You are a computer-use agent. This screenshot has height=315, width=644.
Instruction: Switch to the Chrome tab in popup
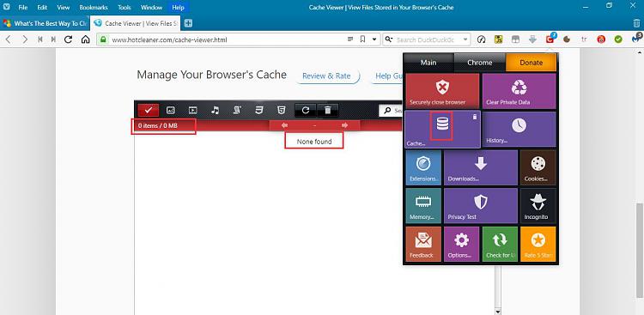[480, 63]
